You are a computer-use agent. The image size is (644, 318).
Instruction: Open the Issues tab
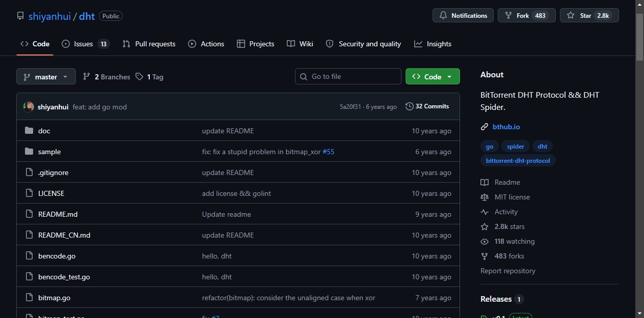pos(86,44)
